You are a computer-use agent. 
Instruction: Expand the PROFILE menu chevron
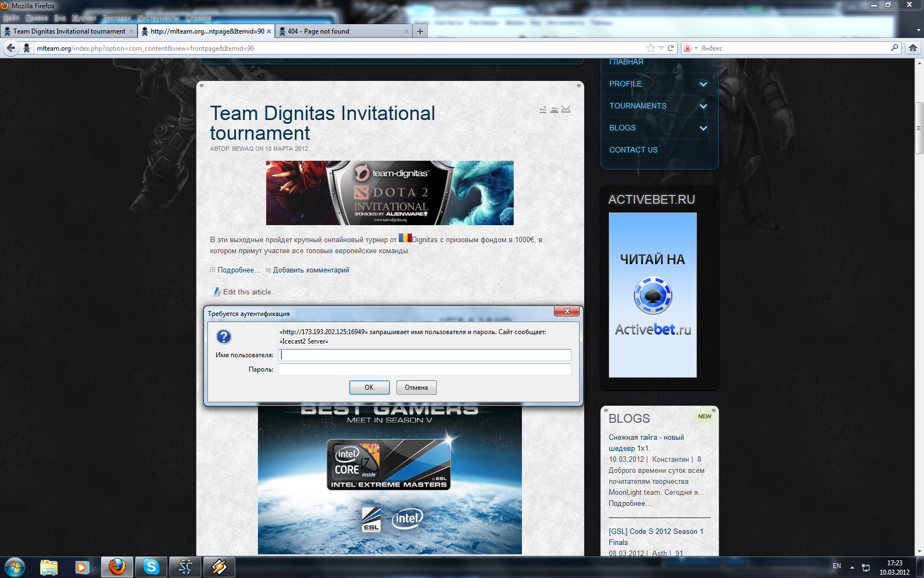pos(703,84)
